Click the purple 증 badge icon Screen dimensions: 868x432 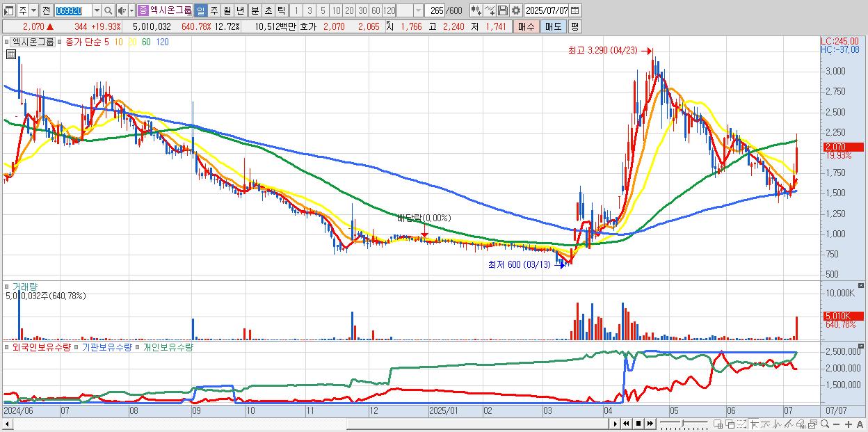(143, 10)
